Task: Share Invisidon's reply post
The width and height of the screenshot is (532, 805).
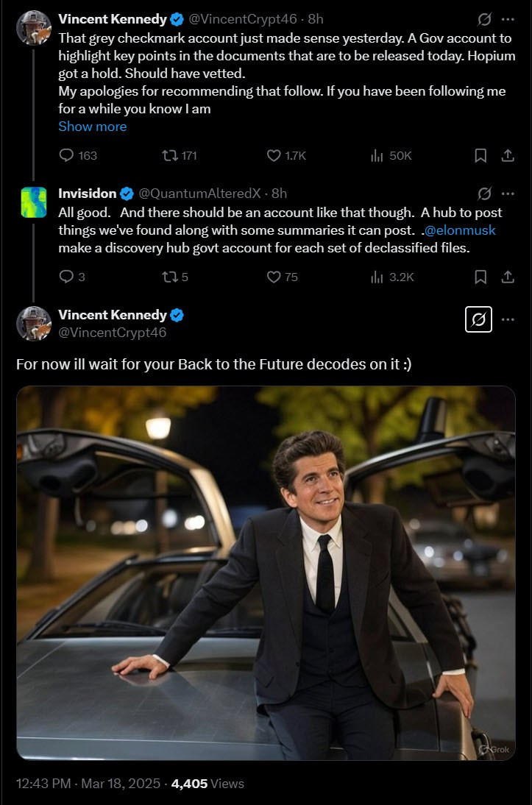Action: (x=507, y=277)
